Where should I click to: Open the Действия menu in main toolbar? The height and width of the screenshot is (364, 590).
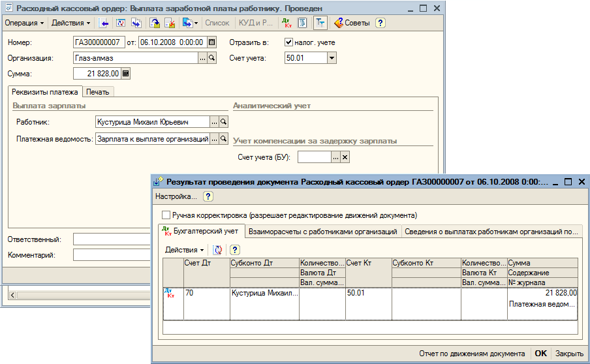click(x=70, y=23)
